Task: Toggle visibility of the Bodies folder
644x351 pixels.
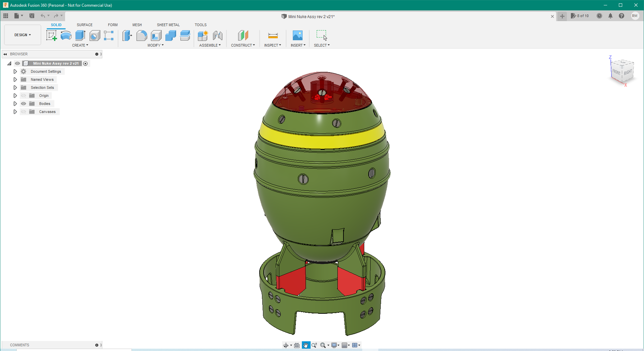Action: [x=23, y=104]
